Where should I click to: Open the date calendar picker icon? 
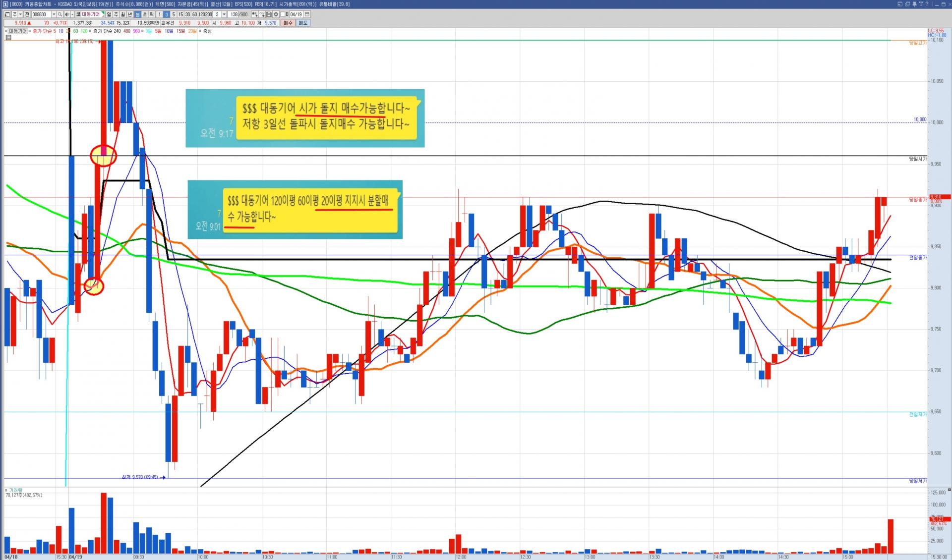[x=307, y=14]
